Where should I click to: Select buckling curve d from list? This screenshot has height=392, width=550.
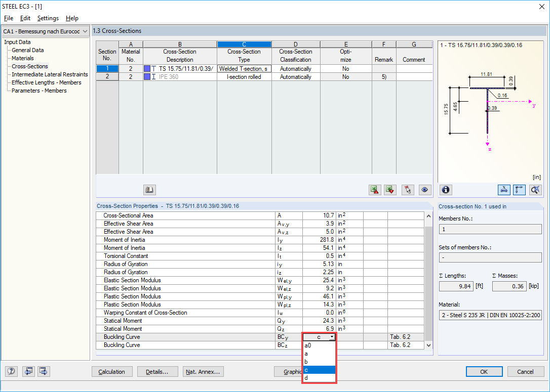pyautogui.click(x=319, y=378)
